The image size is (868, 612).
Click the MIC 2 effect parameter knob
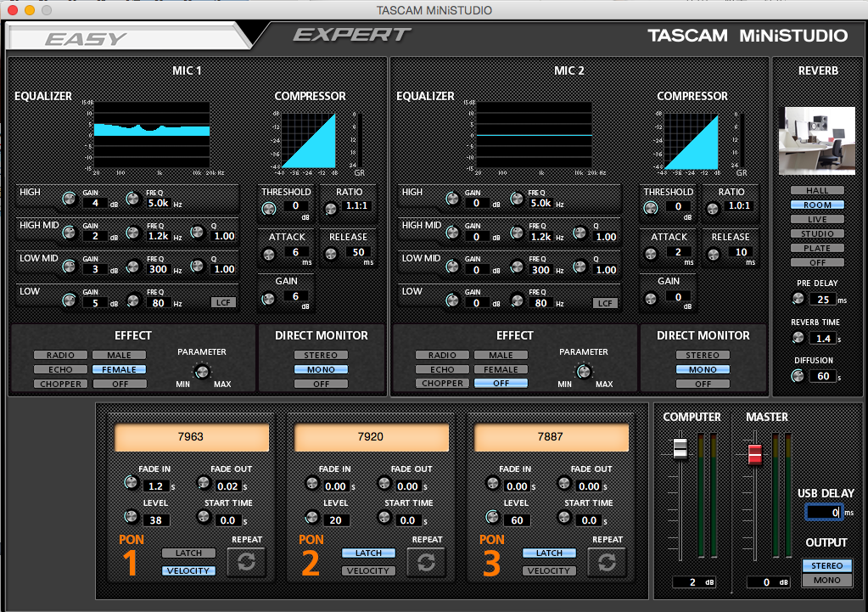click(x=584, y=371)
